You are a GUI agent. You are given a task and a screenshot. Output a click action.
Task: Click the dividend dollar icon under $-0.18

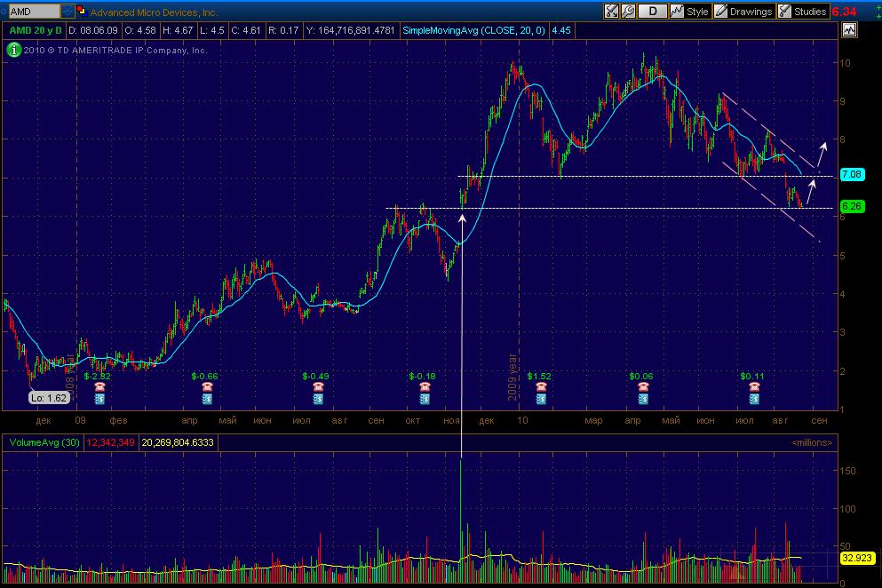(x=425, y=399)
